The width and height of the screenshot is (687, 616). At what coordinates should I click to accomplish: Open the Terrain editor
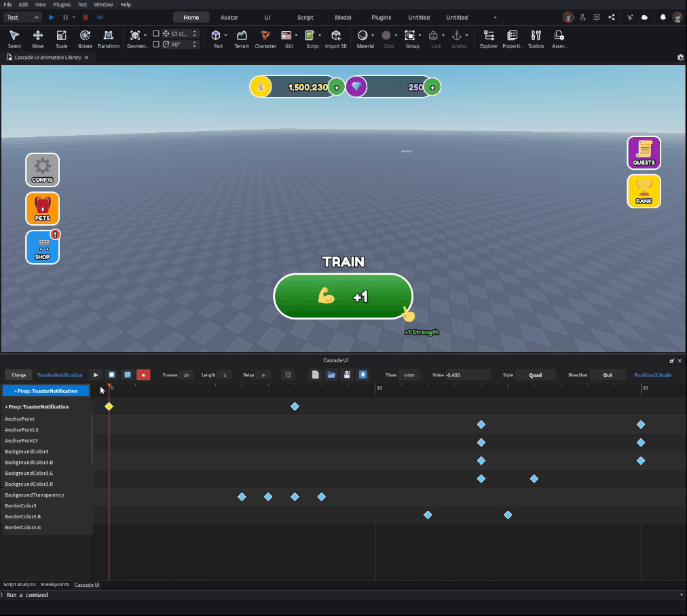tap(242, 37)
